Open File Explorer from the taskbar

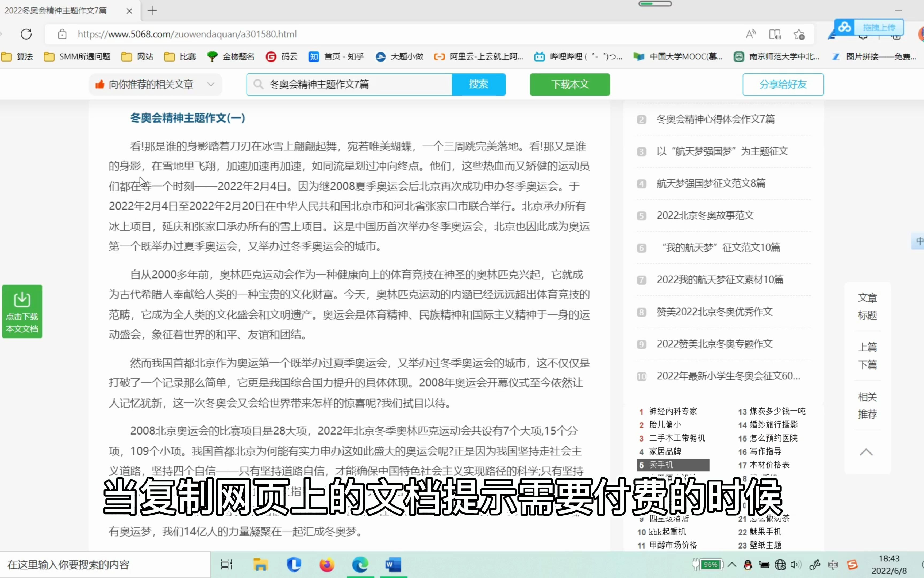tap(260, 565)
